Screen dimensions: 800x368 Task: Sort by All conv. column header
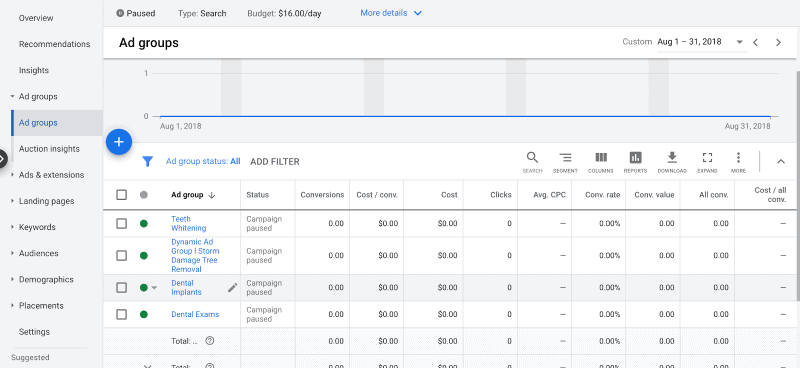(715, 195)
